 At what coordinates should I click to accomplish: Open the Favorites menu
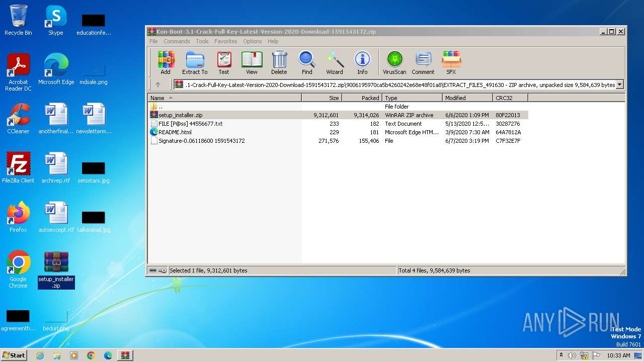pos(225,41)
